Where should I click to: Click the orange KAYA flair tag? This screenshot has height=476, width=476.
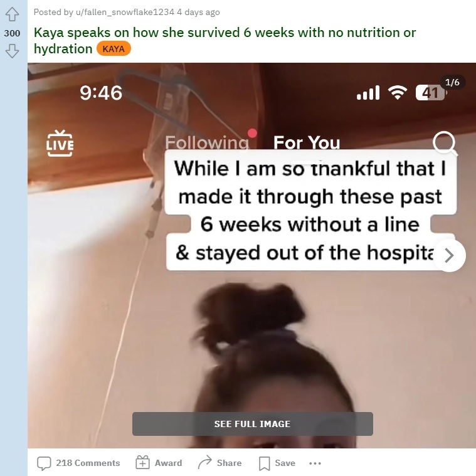(114, 49)
